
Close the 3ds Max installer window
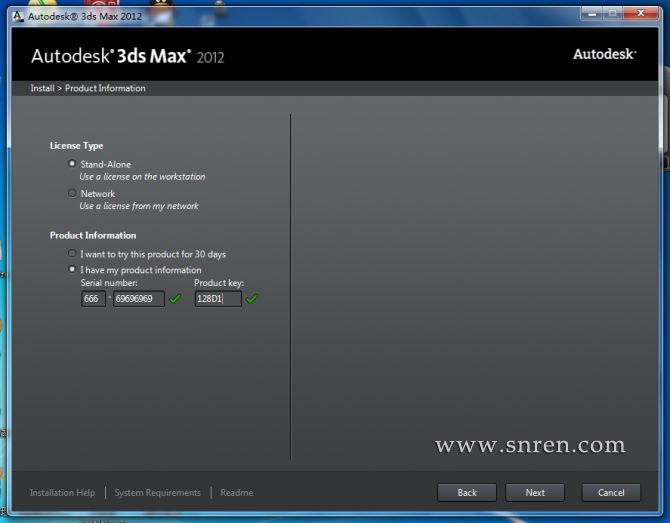641,14
